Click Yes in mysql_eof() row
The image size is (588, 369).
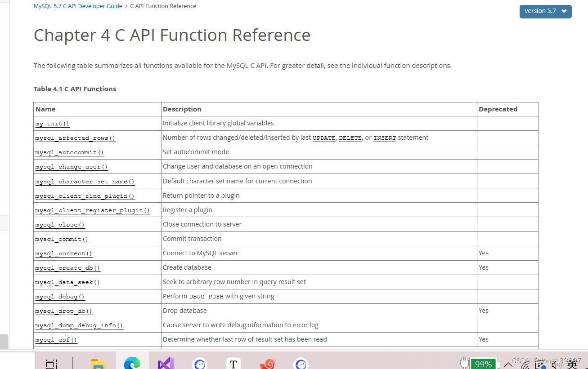[x=484, y=339]
